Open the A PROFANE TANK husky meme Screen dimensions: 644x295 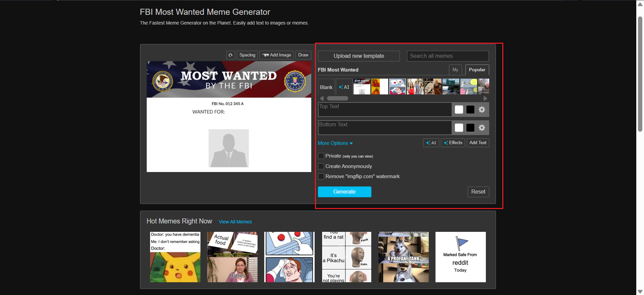tap(404, 257)
